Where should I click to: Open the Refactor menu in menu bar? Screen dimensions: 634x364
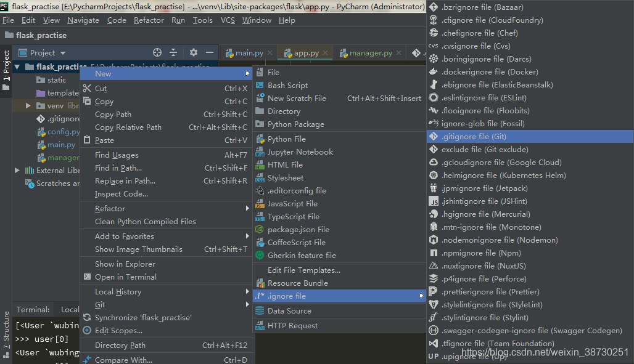pos(149,20)
